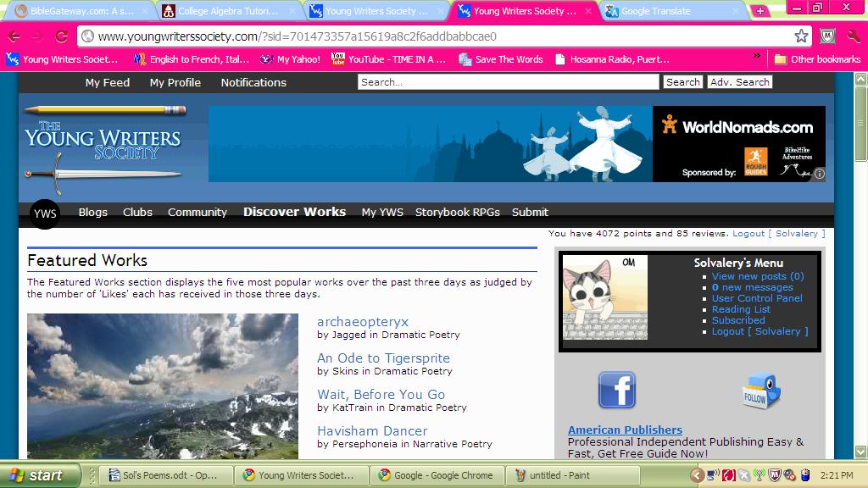Expand the bookmarks overflow chevron
Screen dimensions: 868x488
point(757,56)
